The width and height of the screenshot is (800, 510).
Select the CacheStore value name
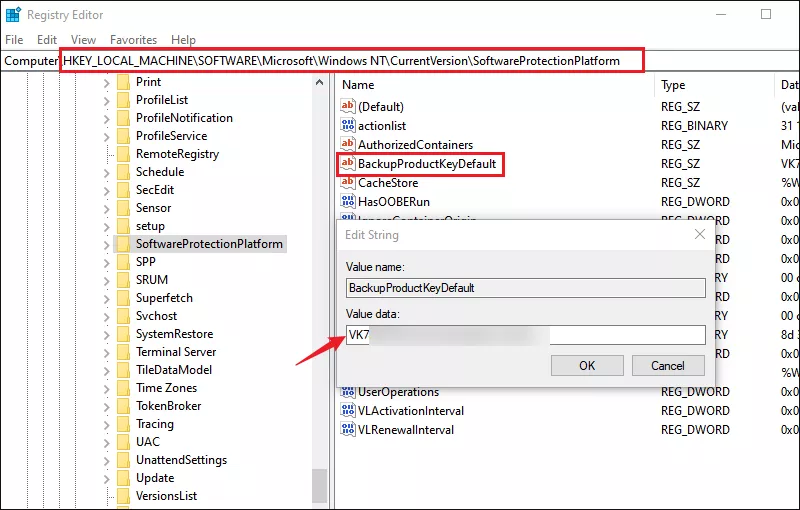coord(388,183)
